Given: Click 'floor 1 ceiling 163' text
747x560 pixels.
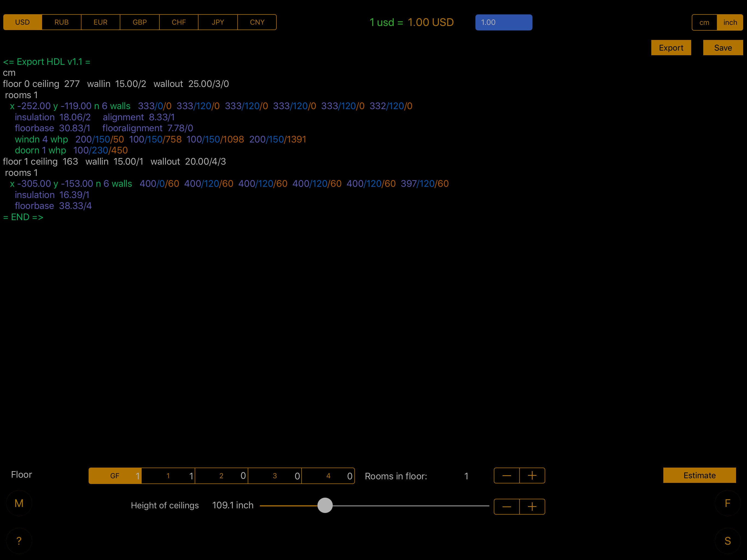Looking at the screenshot, I should click(40, 161).
